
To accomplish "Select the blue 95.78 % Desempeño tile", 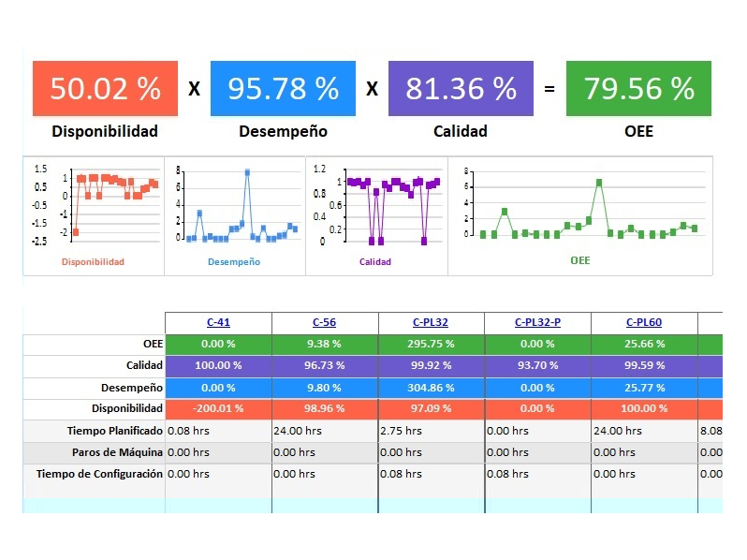I will [283, 89].
